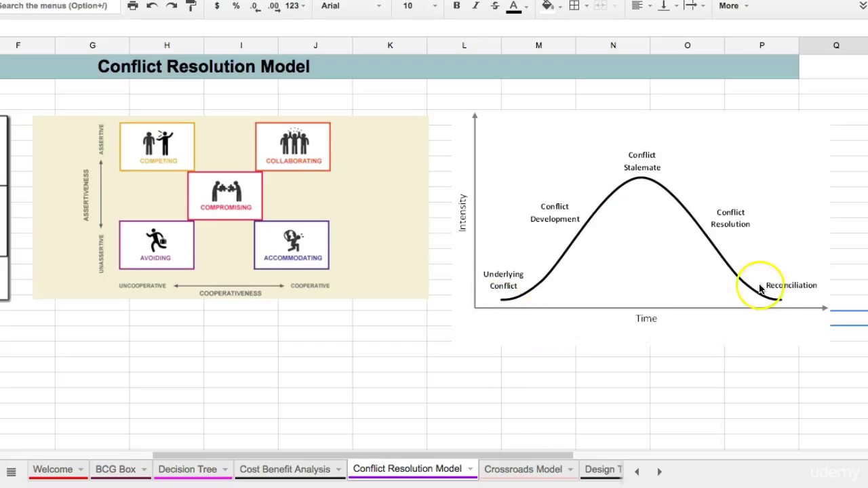The height and width of the screenshot is (488, 868).
Task: Open the Arial font dropdown
Action: coord(351,5)
